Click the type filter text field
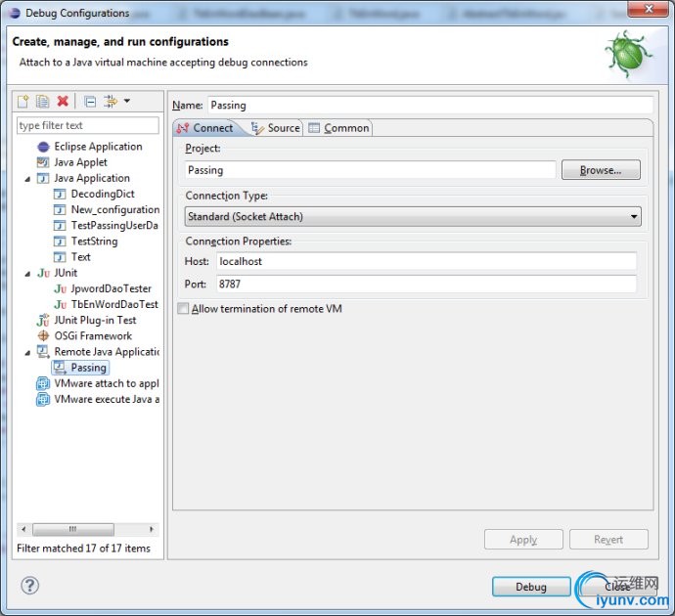 pyautogui.click(x=88, y=125)
